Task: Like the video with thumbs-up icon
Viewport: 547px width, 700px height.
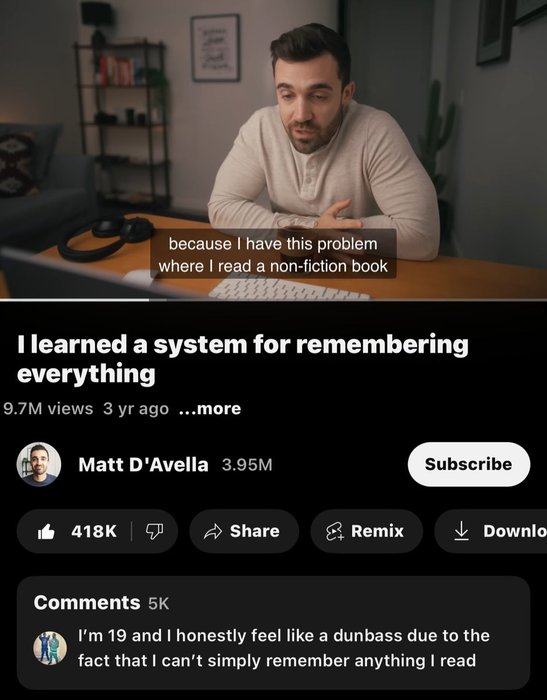Action: [46, 531]
